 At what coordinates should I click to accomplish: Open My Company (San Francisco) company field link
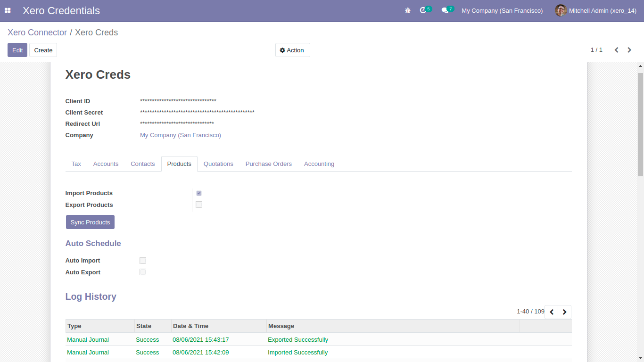181,135
